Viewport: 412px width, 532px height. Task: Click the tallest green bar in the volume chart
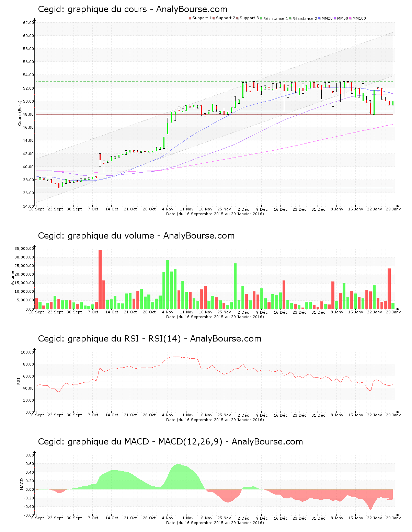point(168,285)
